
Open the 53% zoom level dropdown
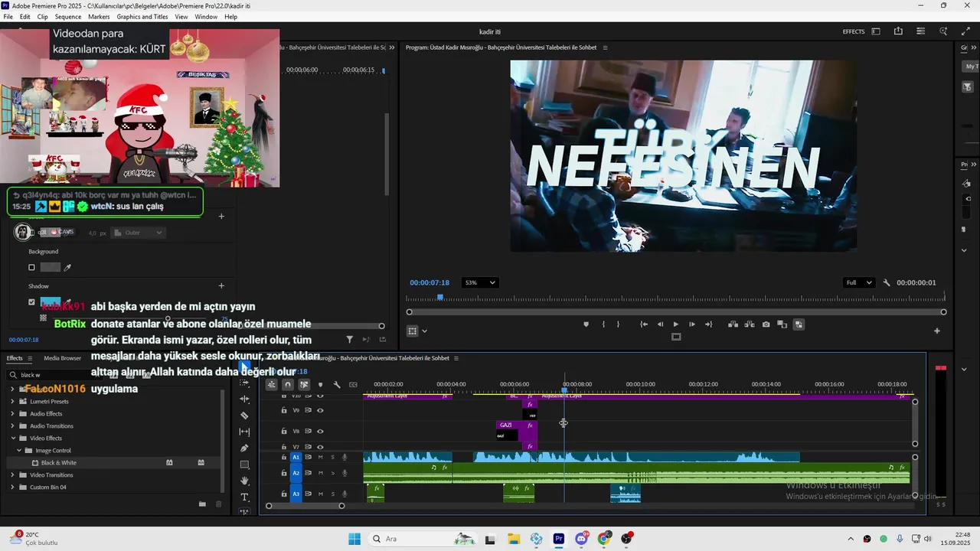(x=480, y=282)
